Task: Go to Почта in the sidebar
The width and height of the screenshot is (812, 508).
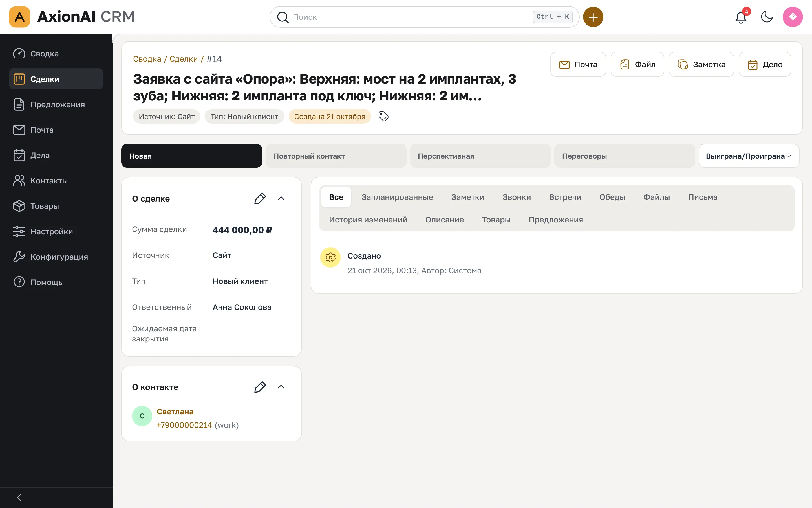Action: (56, 130)
